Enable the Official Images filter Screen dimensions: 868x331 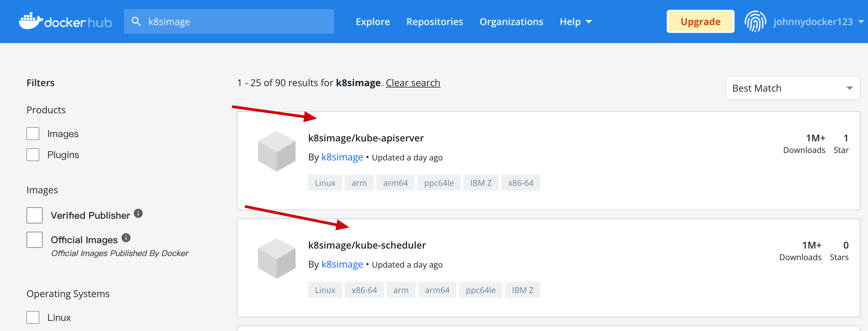tap(35, 240)
